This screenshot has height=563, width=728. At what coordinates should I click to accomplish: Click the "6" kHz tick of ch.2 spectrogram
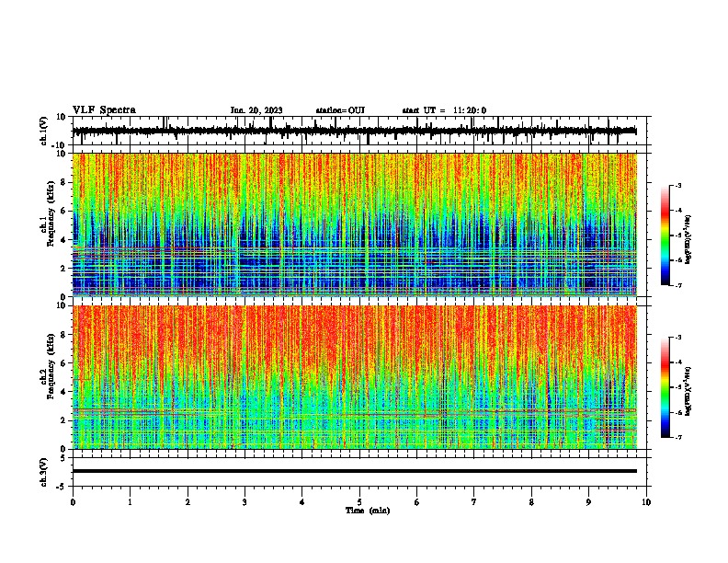coord(63,363)
